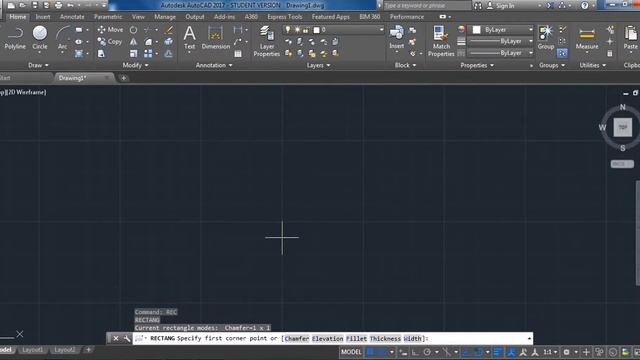Click the Scale tool icon

coord(133,53)
